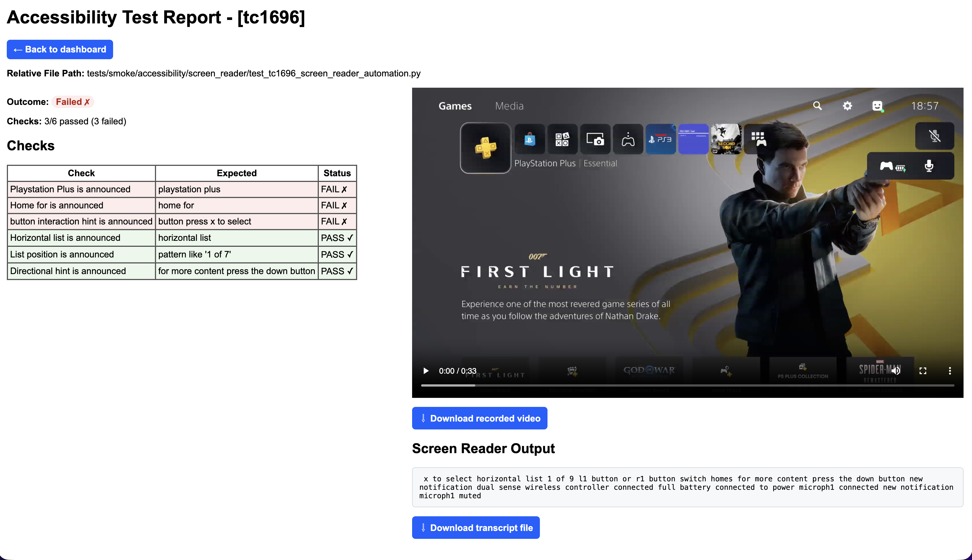Mute the video volume speaker icon
The height and width of the screenshot is (560, 972).
pyautogui.click(x=896, y=371)
